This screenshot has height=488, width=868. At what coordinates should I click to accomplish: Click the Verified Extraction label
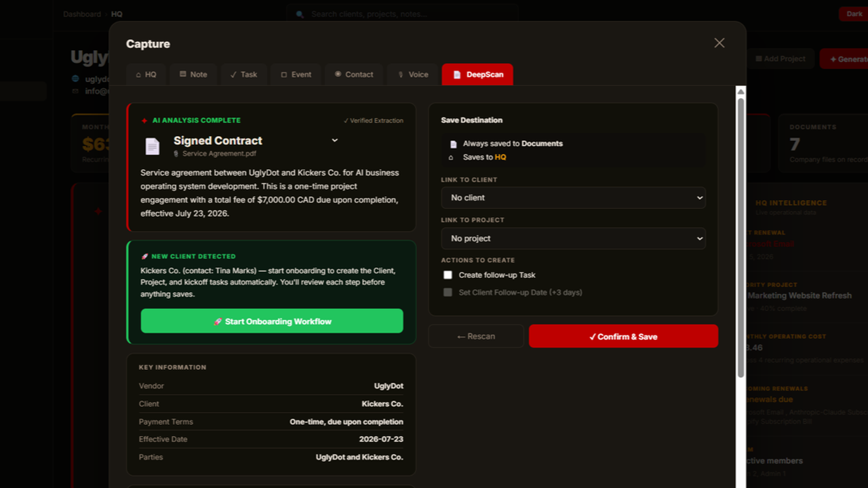tap(373, 121)
